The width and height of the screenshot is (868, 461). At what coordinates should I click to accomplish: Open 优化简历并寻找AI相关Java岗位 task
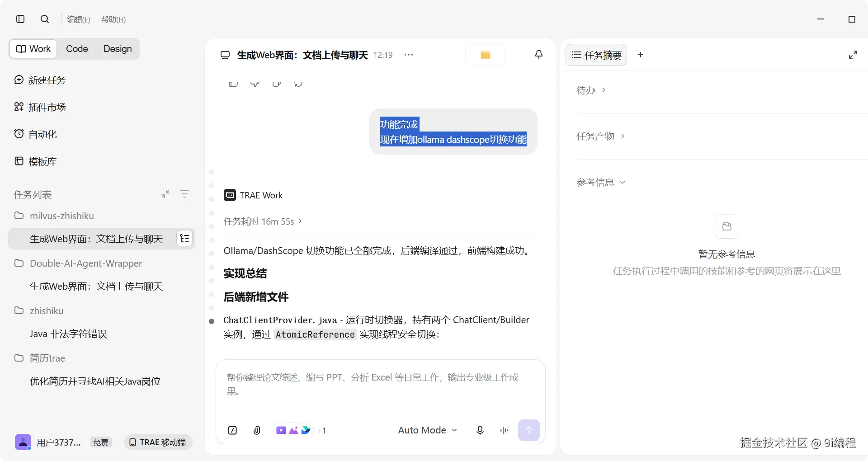point(95,381)
